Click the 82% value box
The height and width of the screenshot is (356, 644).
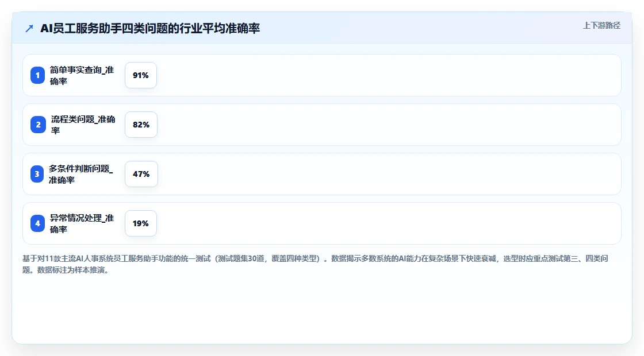tap(141, 125)
